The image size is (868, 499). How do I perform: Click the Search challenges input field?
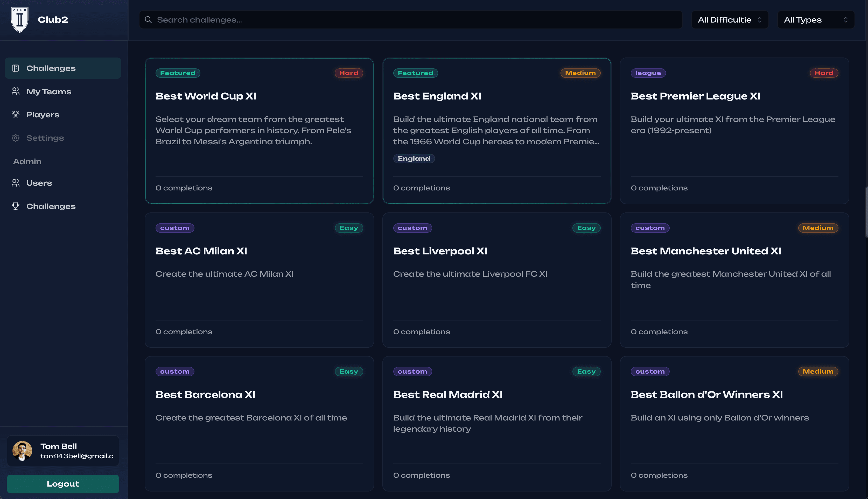click(411, 20)
